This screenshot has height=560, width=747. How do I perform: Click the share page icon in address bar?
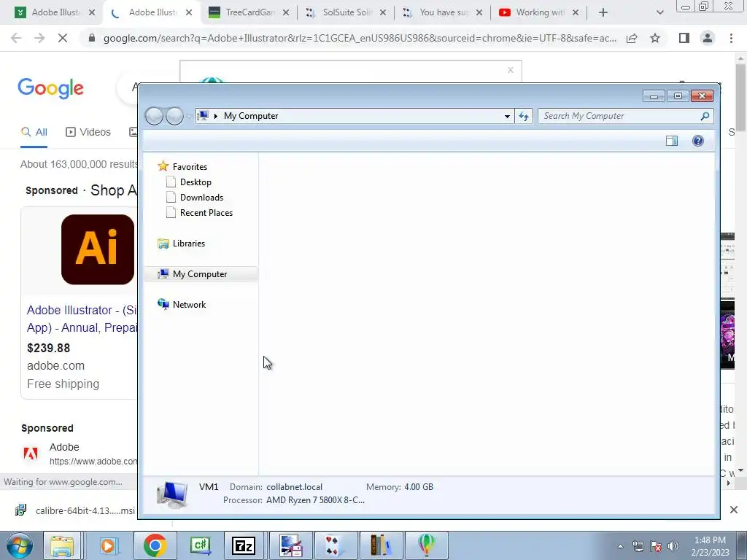coord(632,38)
